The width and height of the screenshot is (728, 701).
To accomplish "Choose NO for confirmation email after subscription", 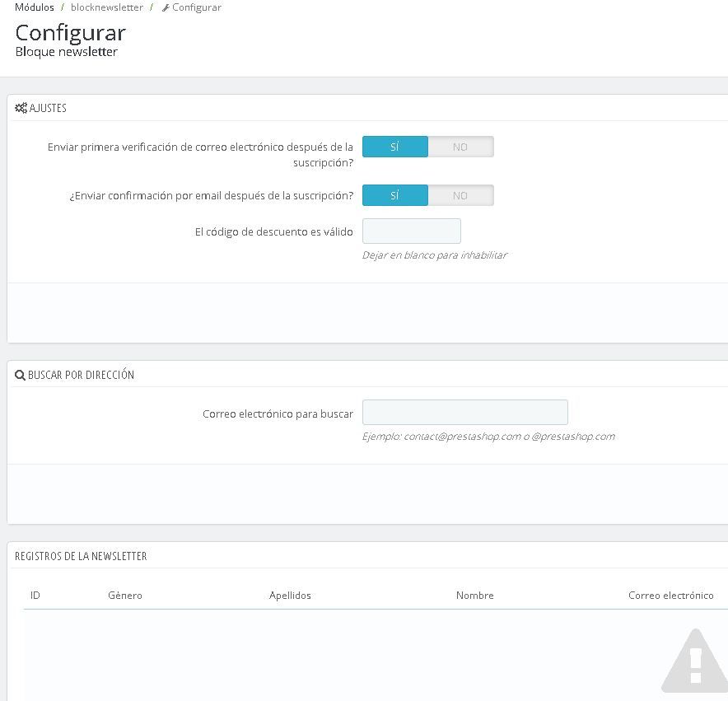I will (x=460, y=195).
